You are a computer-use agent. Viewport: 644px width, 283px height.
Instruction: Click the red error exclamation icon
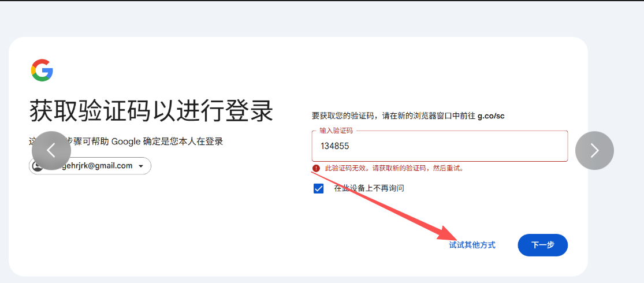[316, 168]
